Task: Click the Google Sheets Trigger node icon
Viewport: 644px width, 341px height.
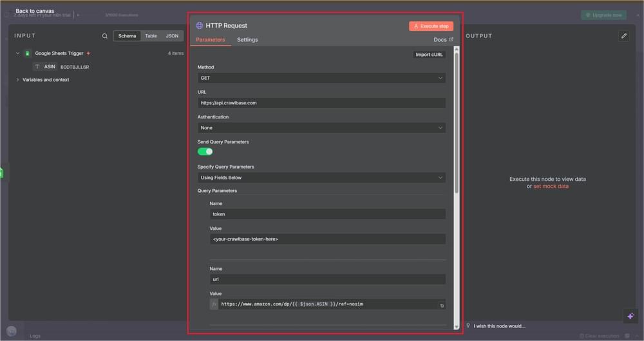Action: point(28,53)
